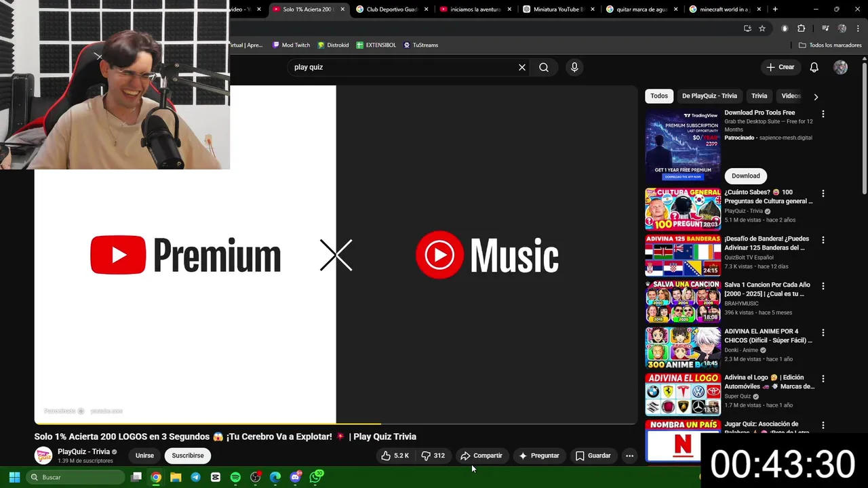Open Chrome three-dot menu

tap(858, 28)
